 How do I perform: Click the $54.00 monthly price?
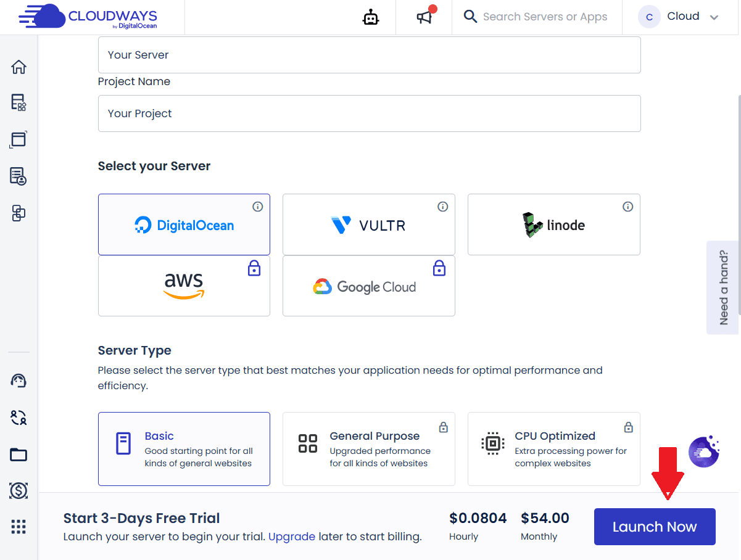tap(545, 518)
